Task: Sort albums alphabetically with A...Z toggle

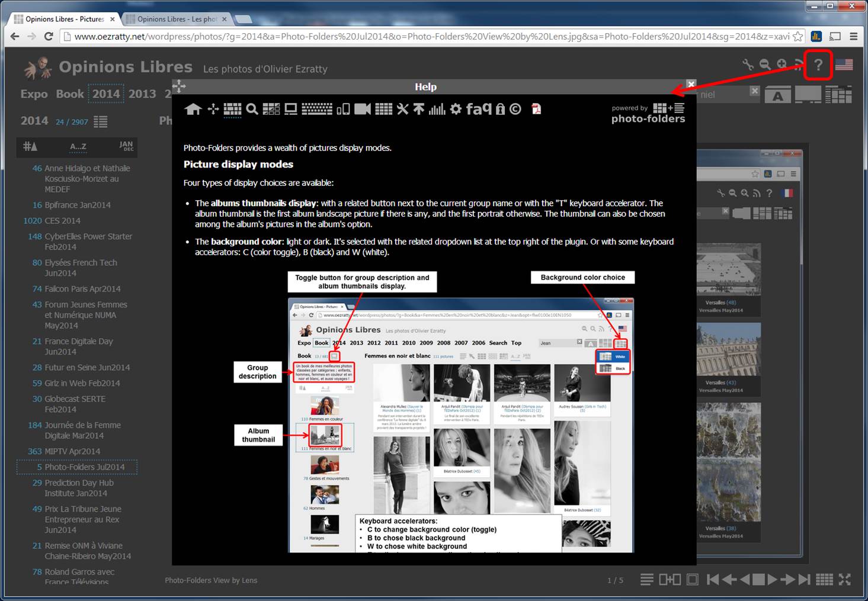Action: pyautogui.click(x=78, y=146)
